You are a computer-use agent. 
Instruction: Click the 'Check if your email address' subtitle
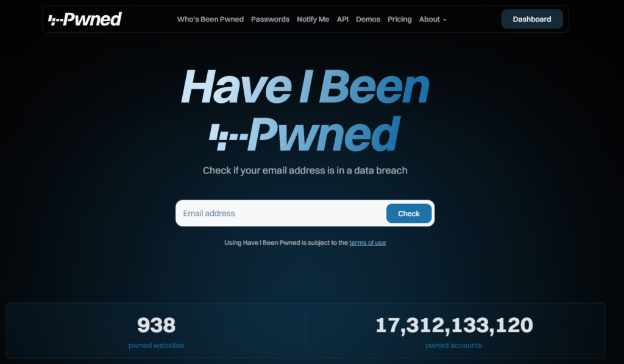click(x=305, y=170)
